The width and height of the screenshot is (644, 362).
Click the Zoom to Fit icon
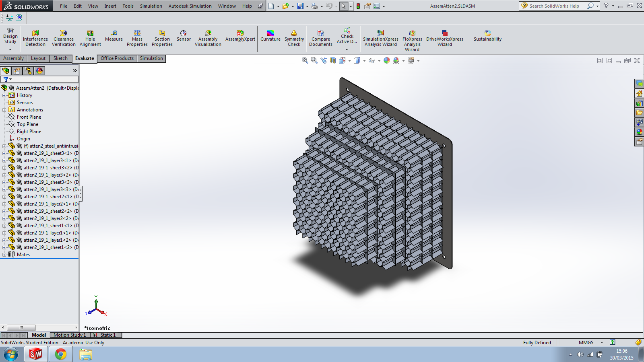point(305,60)
